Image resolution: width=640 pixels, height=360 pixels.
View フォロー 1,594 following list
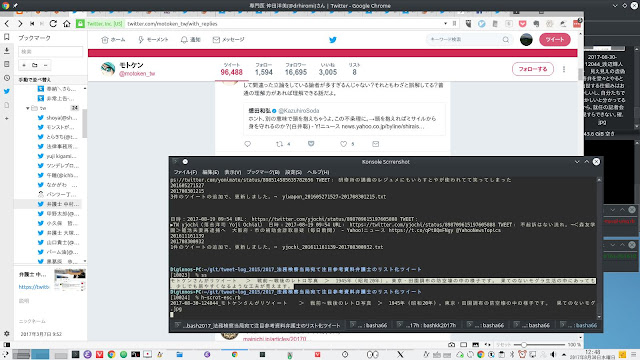(264, 69)
